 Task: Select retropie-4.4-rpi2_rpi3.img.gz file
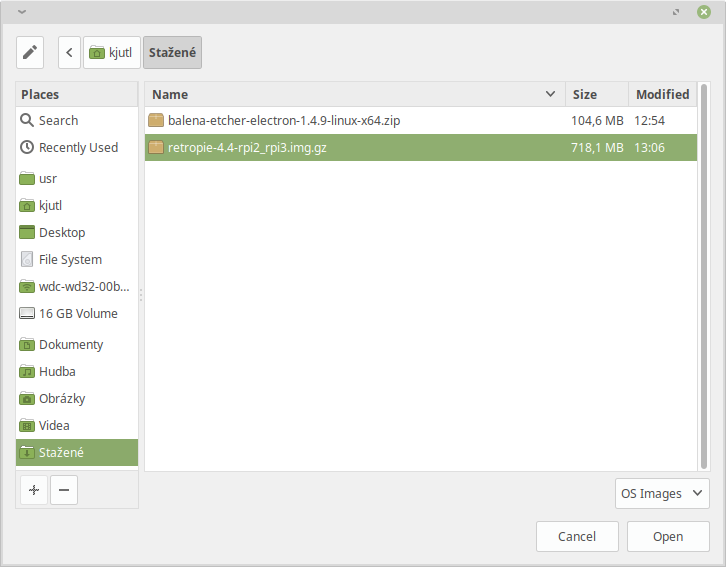coord(421,148)
